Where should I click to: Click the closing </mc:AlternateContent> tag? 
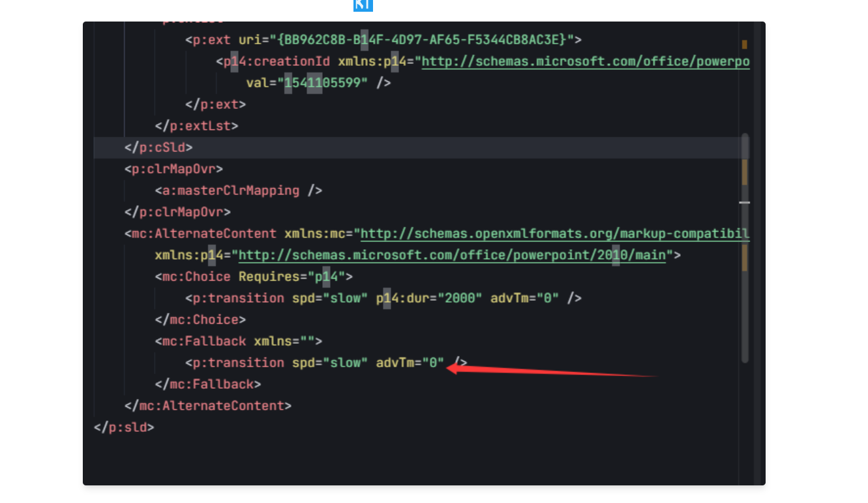click(208, 406)
